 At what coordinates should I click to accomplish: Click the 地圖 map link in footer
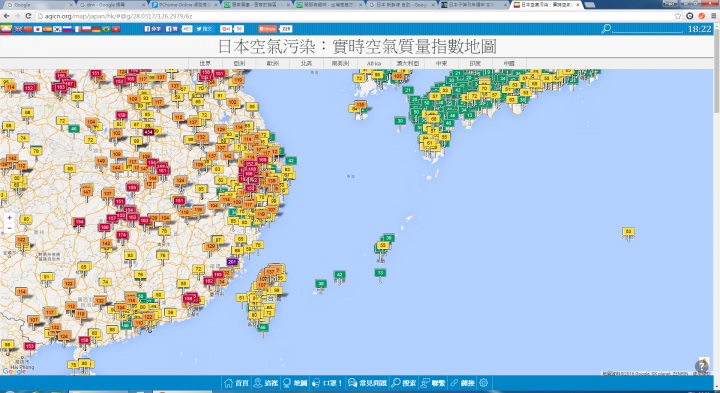click(x=295, y=383)
